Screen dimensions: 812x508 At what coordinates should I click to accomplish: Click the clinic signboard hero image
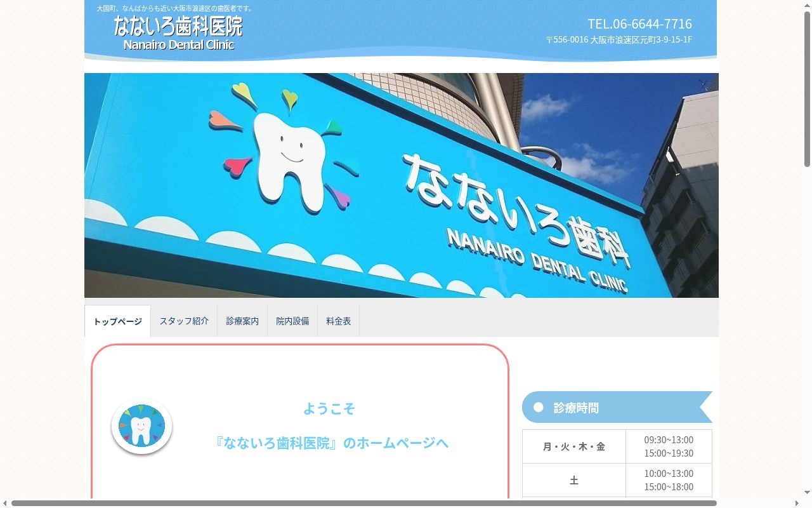point(401,185)
